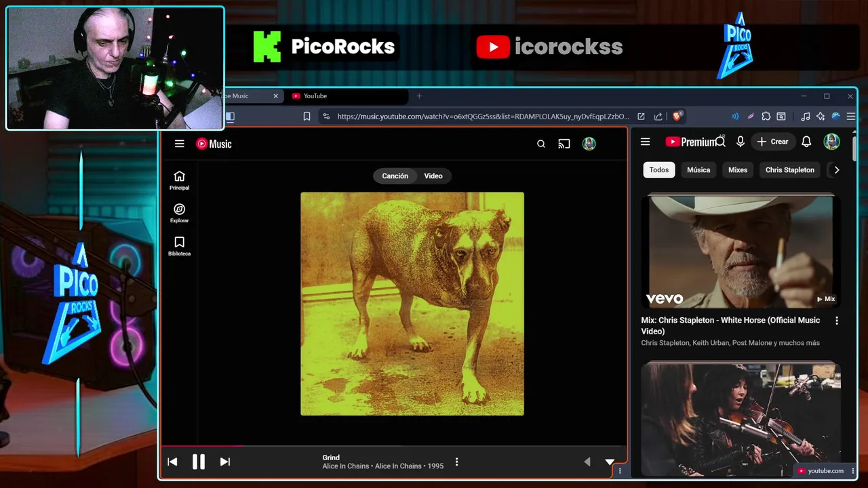This screenshot has height=488, width=868.
Task: Switch to Video view
Action: [433, 176]
